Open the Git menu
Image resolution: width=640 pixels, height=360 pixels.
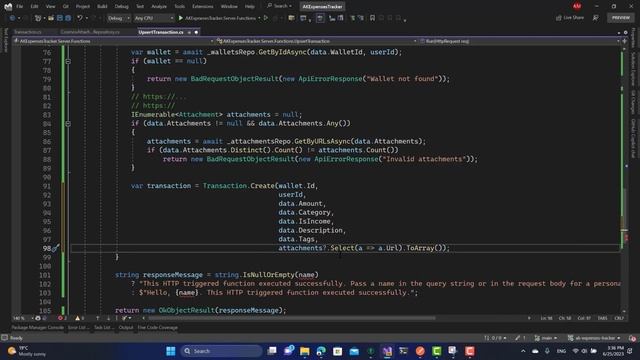click(x=65, y=7)
